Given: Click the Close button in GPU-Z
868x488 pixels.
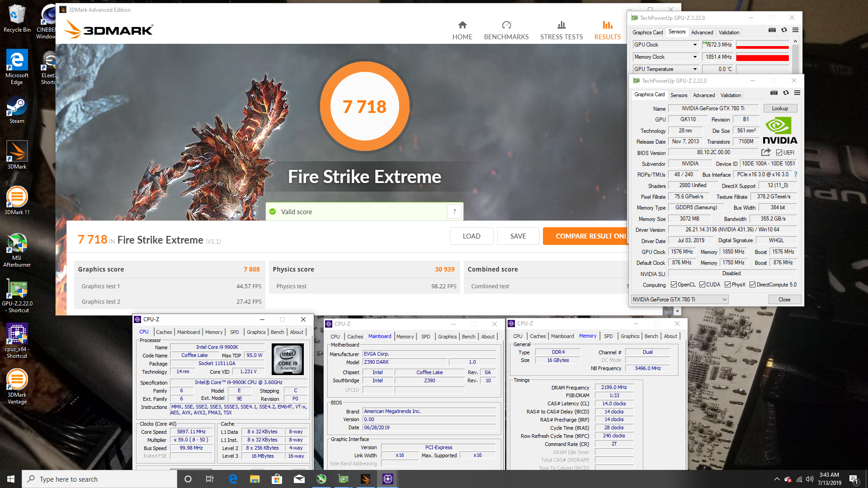Looking at the screenshot, I should [x=784, y=300].
